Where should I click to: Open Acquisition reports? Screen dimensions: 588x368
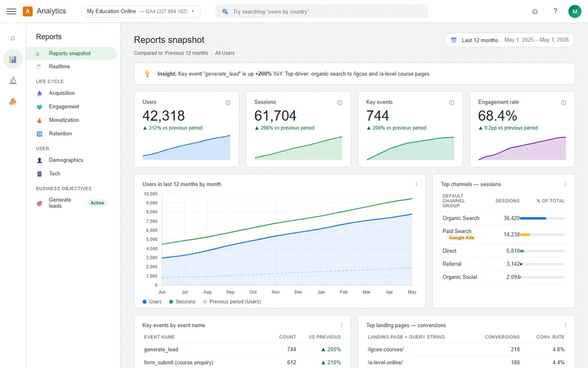click(x=61, y=93)
